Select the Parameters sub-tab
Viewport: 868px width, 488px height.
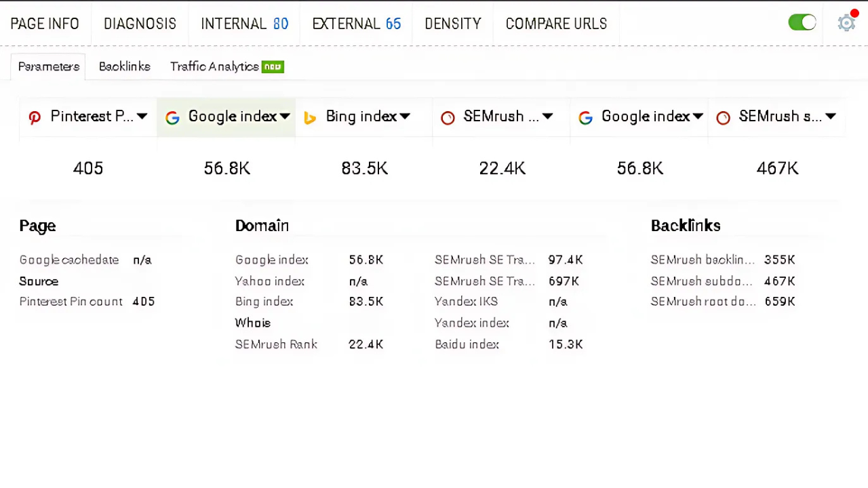(x=49, y=66)
